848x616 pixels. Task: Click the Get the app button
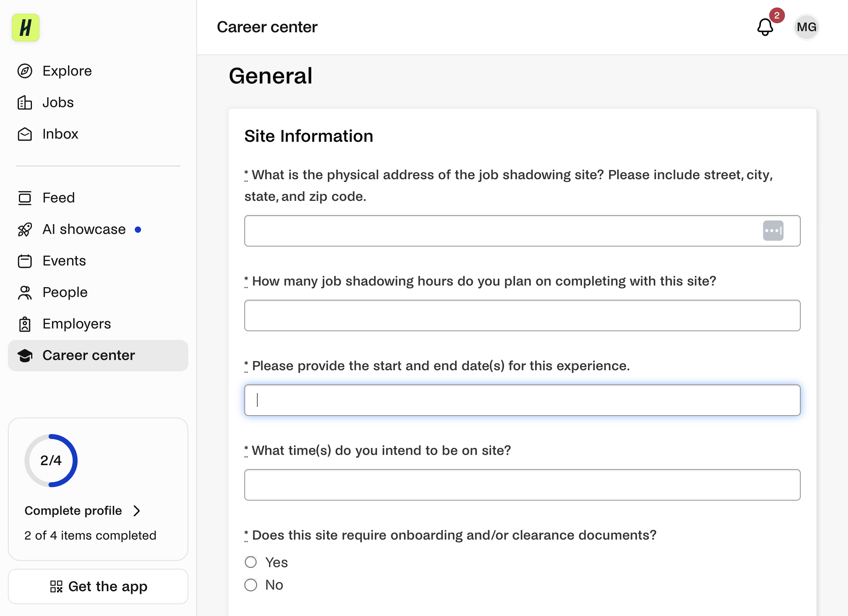(98, 586)
